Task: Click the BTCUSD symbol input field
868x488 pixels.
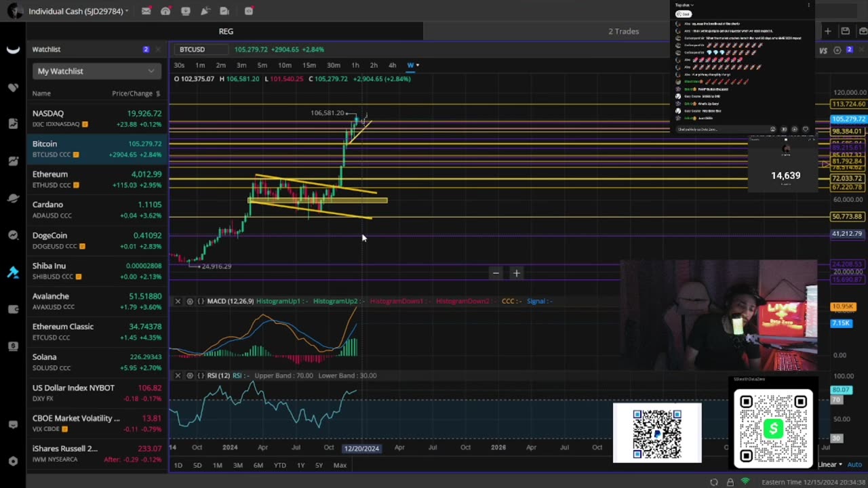Action: tap(201, 49)
